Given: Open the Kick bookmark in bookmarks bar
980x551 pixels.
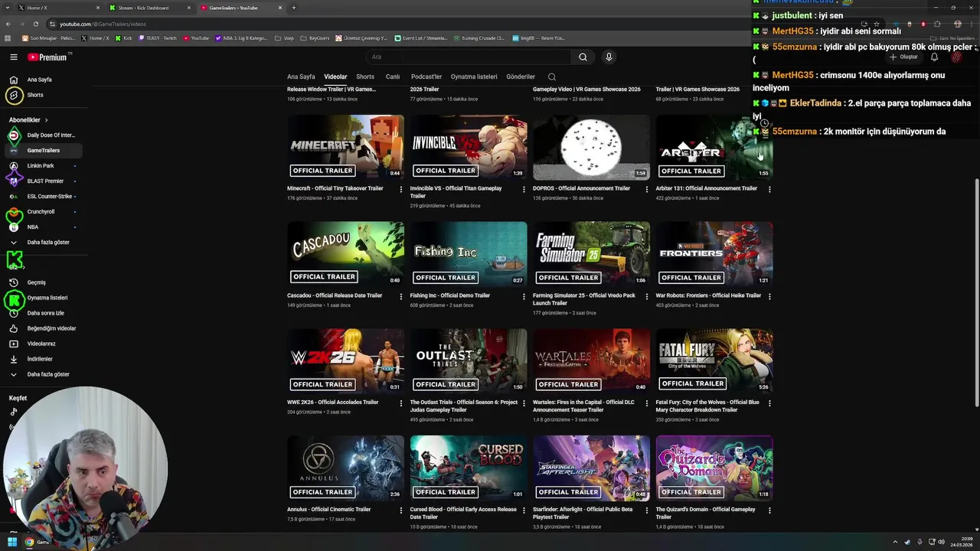Looking at the screenshot, I should pyautogui.click(x=124, y=37).
